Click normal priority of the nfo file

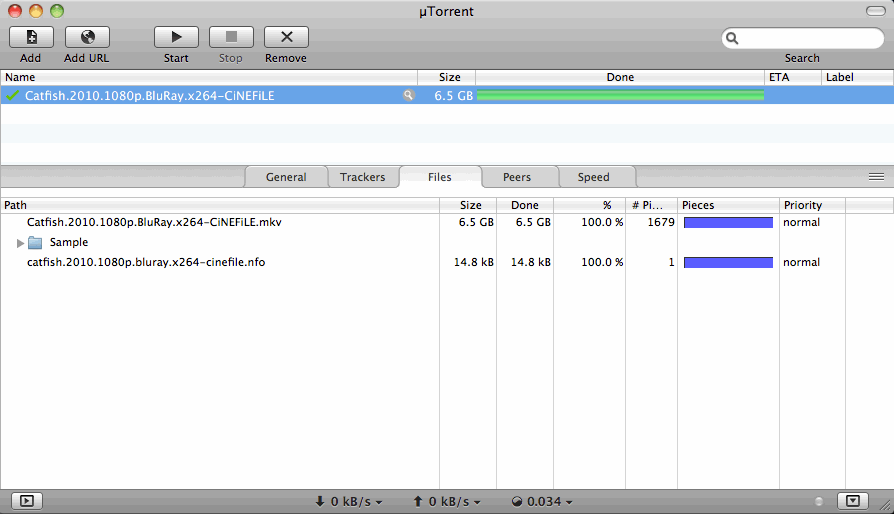coord(801,262)
